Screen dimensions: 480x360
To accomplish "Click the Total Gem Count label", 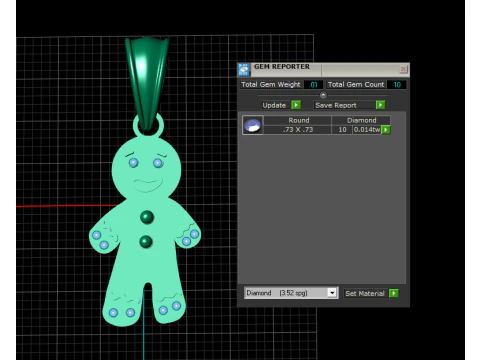I will coord(356,85).
